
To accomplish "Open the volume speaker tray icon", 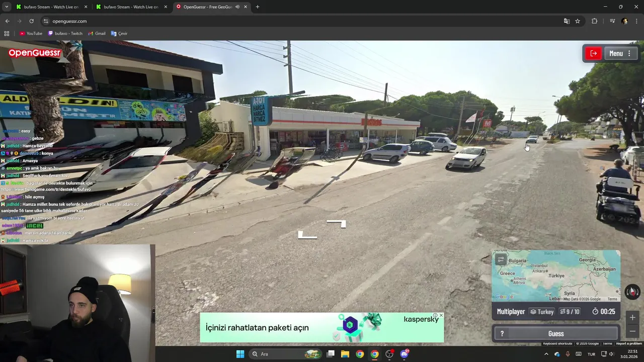I will [x=611, y=354].
